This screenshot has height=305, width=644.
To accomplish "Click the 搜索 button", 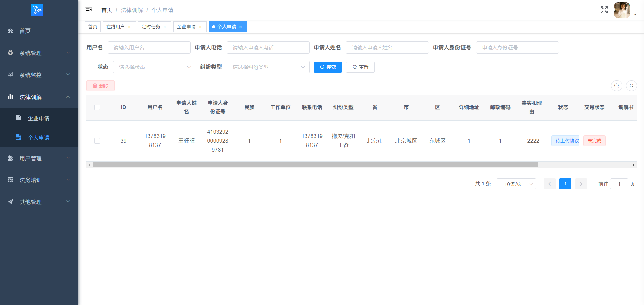I will (x=328, y=67).
